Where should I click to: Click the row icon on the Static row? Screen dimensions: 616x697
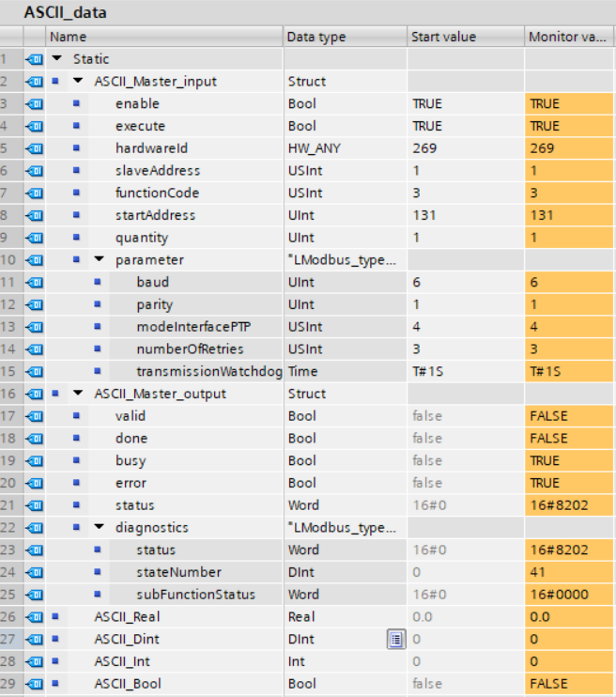click(35, 59)
